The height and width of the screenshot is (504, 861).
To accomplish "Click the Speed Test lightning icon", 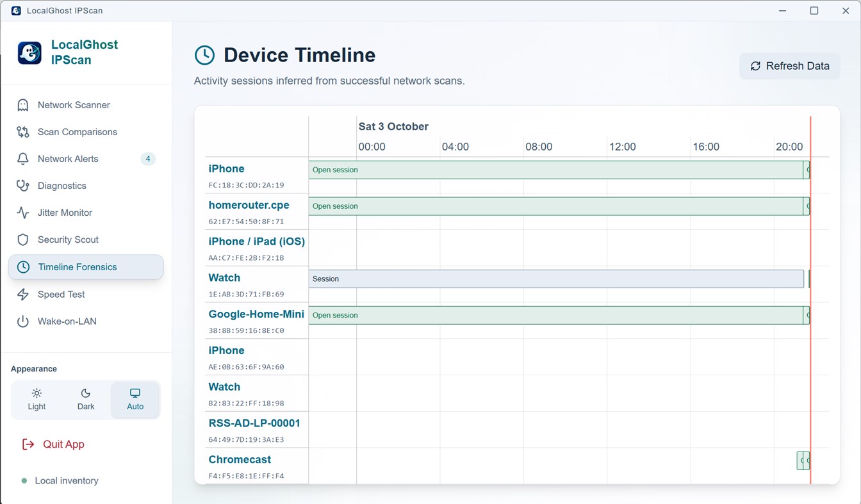I will (x=23, y=295).
